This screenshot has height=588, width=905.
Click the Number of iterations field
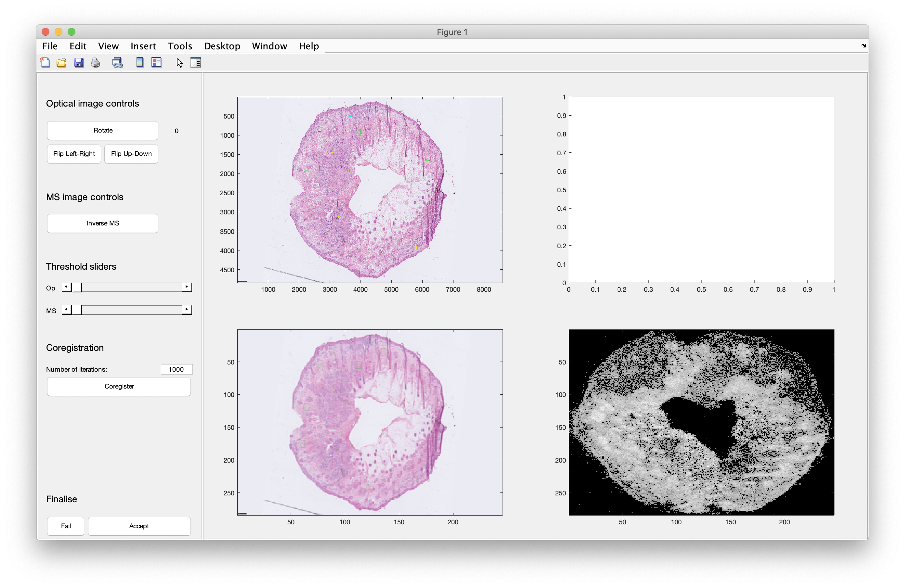(177, 369)
